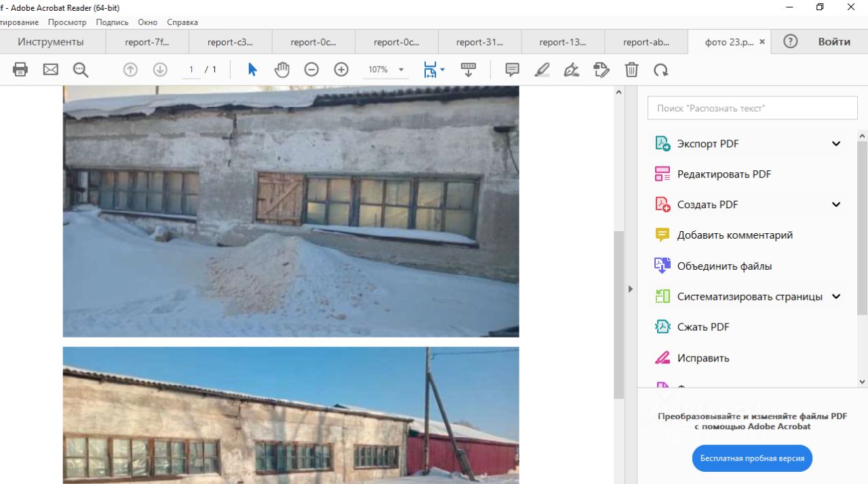Click the zoom in plus icon

pyautogui.click(x=341, y=69)
